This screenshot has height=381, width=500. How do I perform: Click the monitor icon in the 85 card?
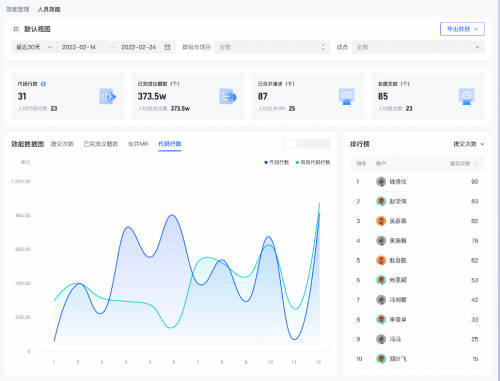pos(467,97)
